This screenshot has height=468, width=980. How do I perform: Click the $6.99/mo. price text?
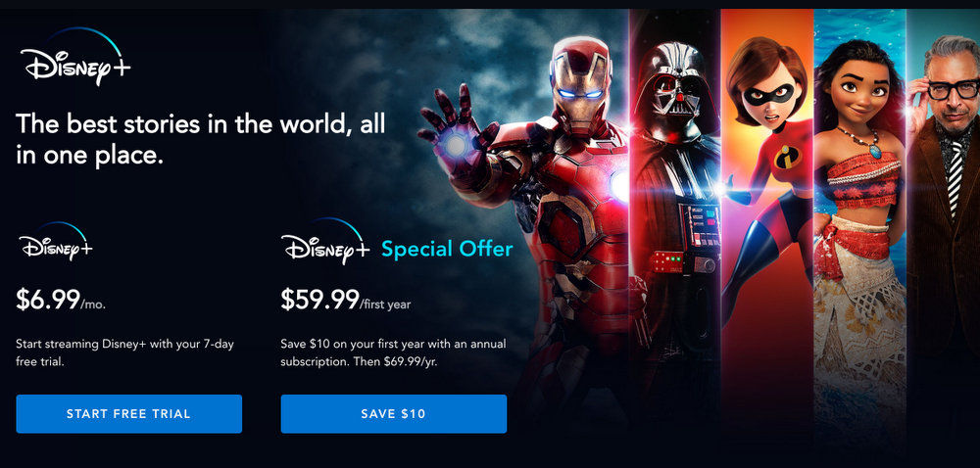(x=61, y=301)
